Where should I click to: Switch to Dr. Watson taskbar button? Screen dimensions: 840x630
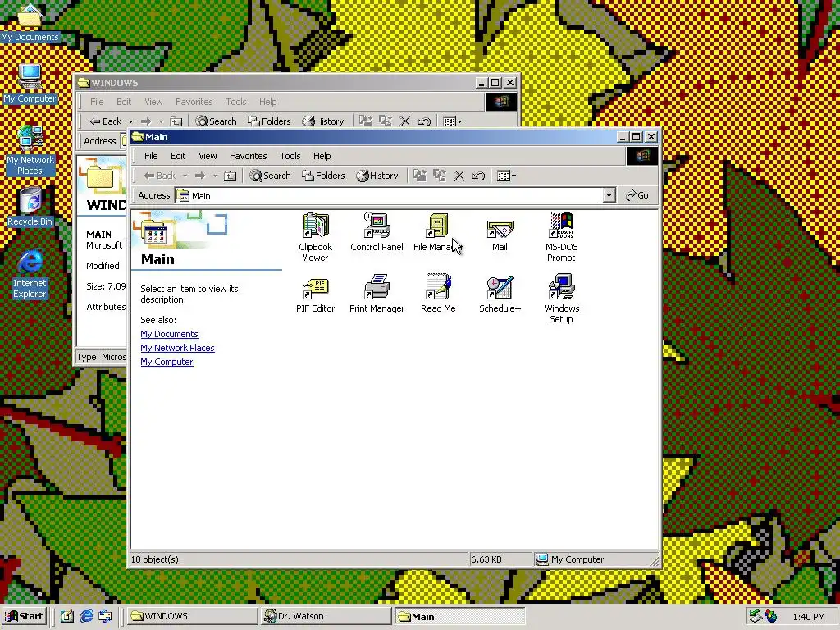click(326, 616)
